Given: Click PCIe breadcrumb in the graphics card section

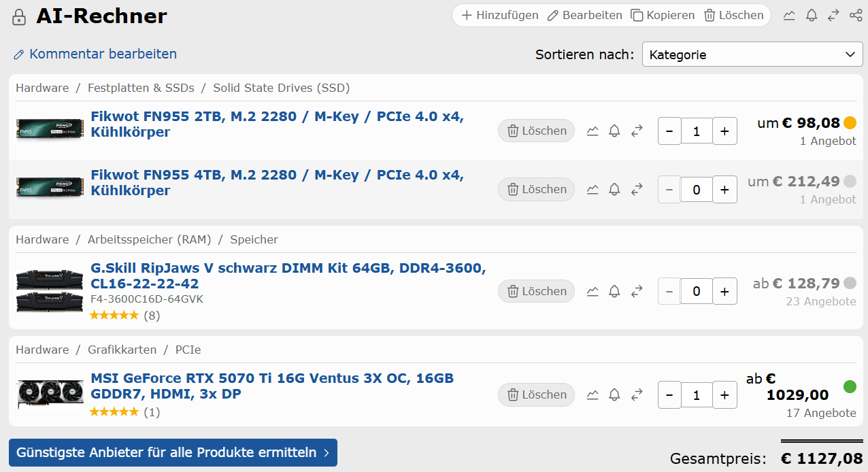Looking at the screenshot, I should click(188, 350).
